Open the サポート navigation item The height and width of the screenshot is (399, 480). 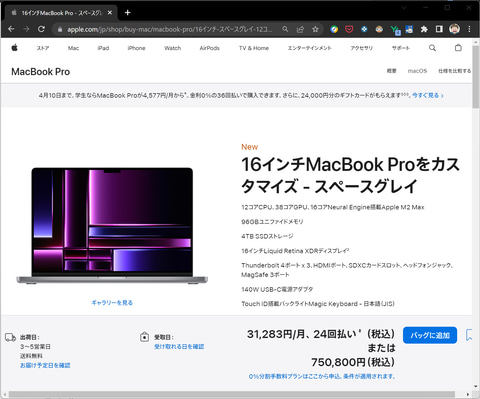click(401, 48)
